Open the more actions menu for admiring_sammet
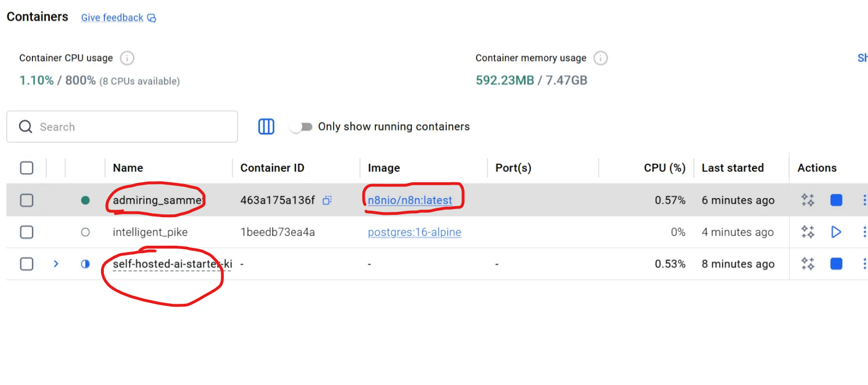 click(x=864, y=200)
